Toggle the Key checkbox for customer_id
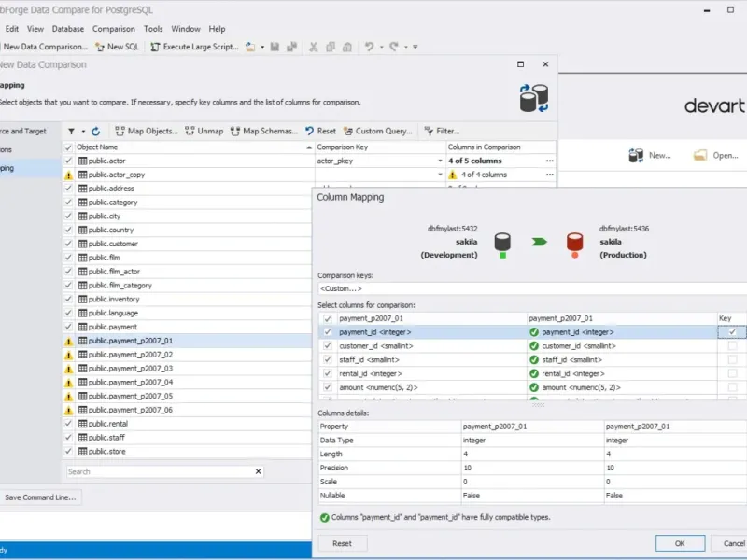 pos(732,345)
